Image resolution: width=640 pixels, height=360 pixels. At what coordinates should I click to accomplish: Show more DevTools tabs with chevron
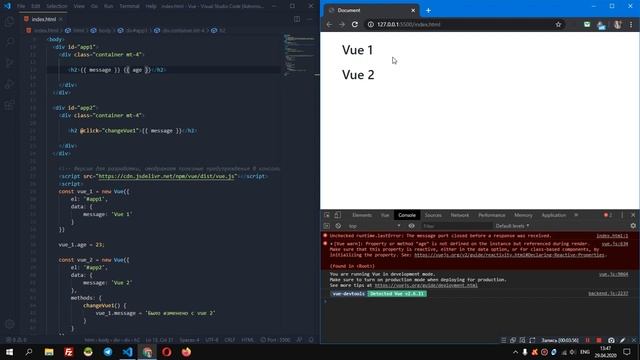pyautogui.click(x=576, y=215)
